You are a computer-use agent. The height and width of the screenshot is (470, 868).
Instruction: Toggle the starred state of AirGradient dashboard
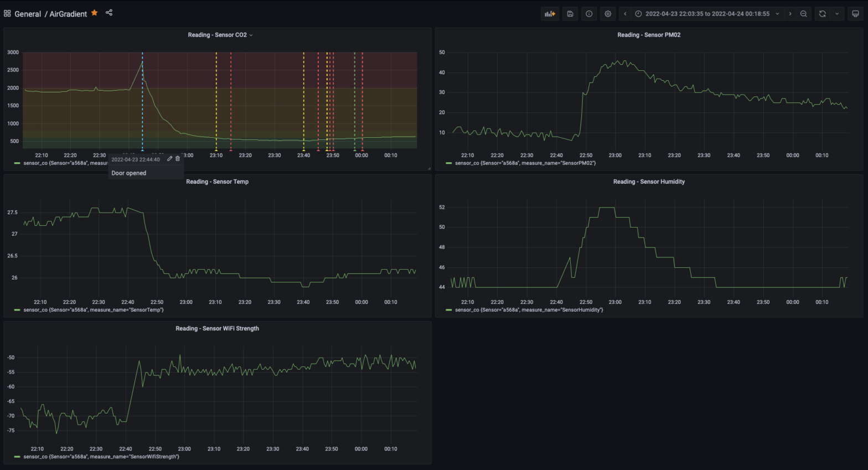95,13
